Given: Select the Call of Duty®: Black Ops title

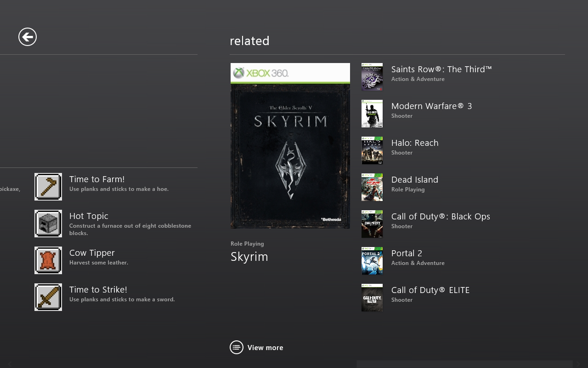Looking at the screenshot, I should [x=441, y=216].
